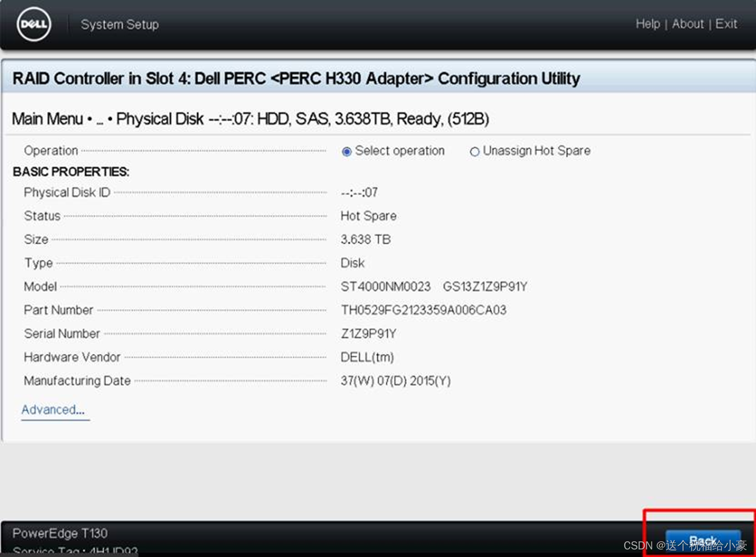Click the Status label
Image resolution: width=756 pixels, height=557 pixels.
tap(42, 216)
